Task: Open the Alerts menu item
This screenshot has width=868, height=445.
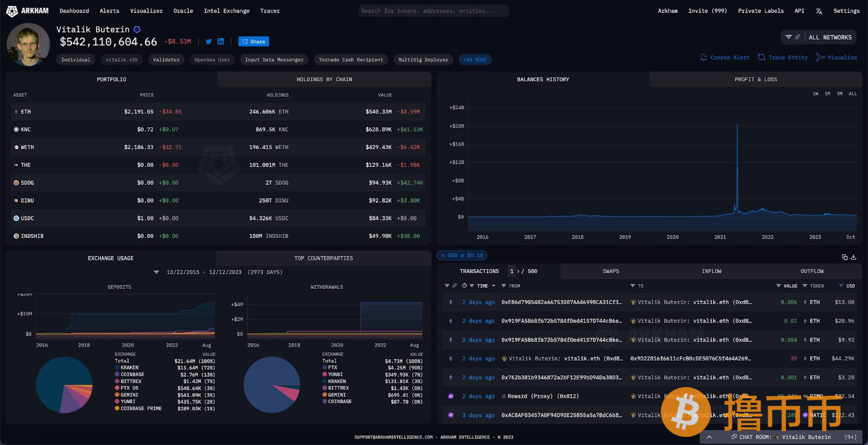Action: [x=110, y=11]
